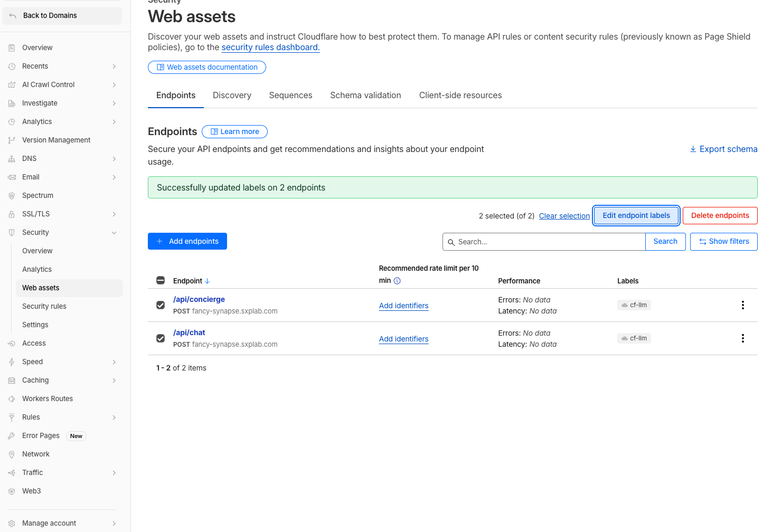Click the SSL/TLS padlock icon
763x532 pixels.
(12, 214)
